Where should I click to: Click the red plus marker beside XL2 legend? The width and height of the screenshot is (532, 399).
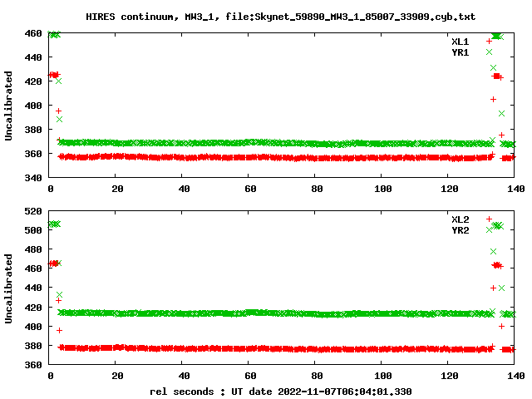click(x=489, y=219)
